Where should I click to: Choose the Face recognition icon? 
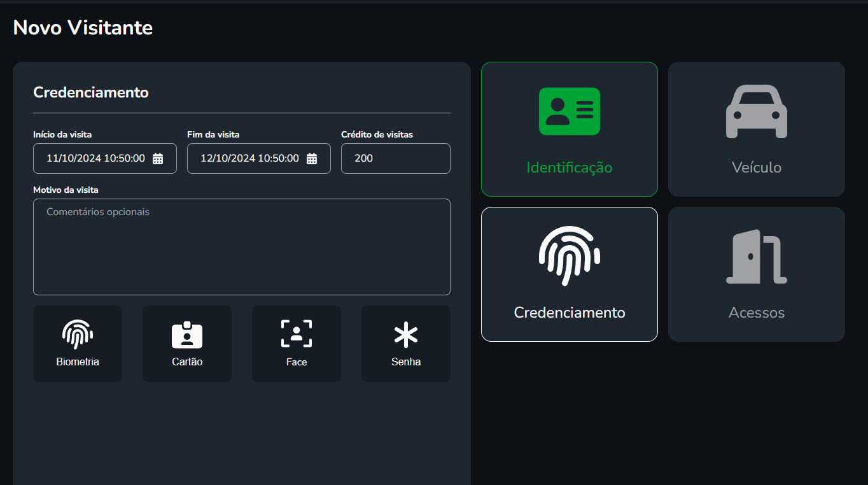pos(297,334)
